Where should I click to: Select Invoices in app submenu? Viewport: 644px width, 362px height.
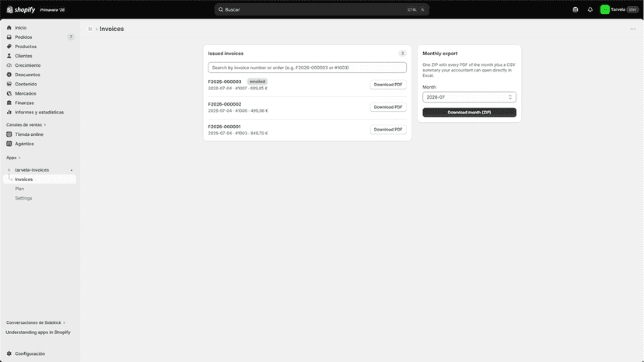pos(40,179)
